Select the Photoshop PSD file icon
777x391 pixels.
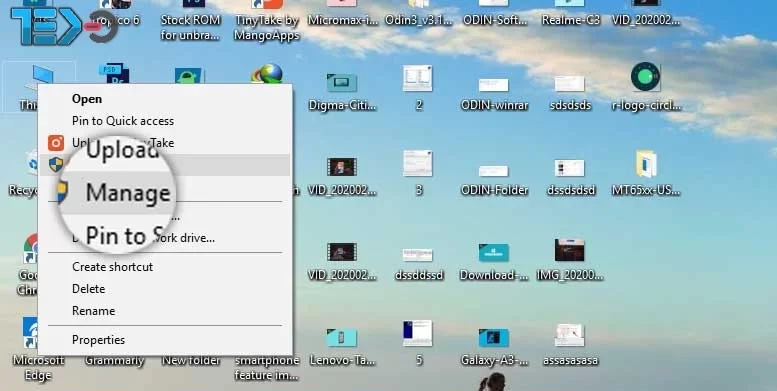(x=114, y=74)
